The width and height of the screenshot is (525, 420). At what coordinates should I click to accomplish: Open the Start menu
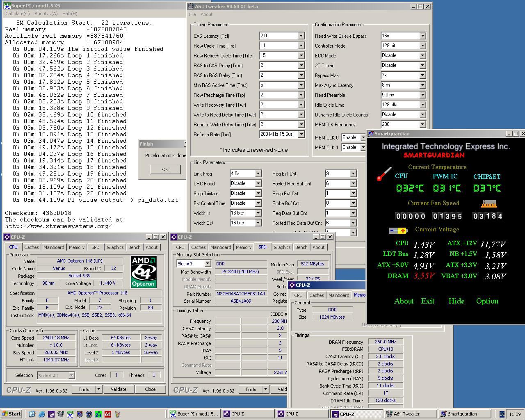click(x=11, y=414)
